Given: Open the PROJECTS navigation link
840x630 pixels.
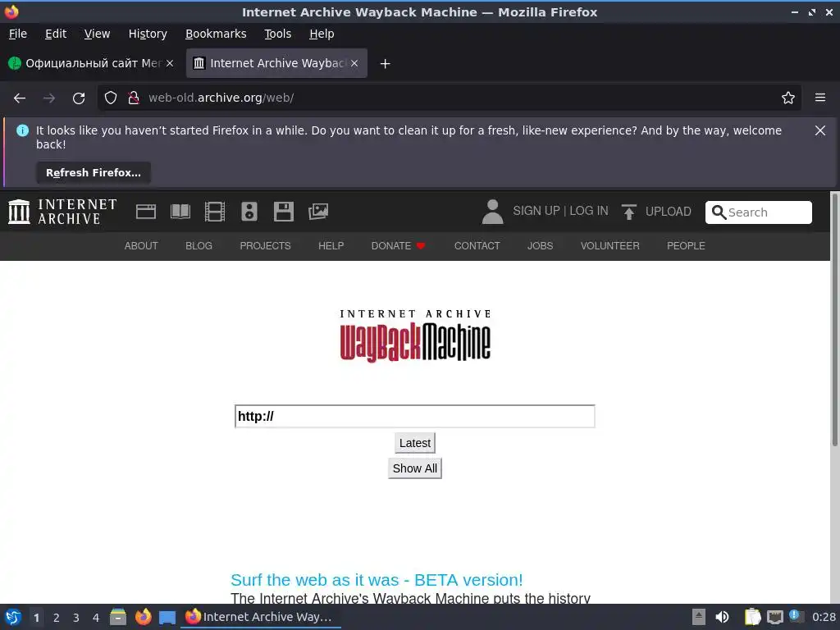Looking at the screenshot, I should (265, 246).
